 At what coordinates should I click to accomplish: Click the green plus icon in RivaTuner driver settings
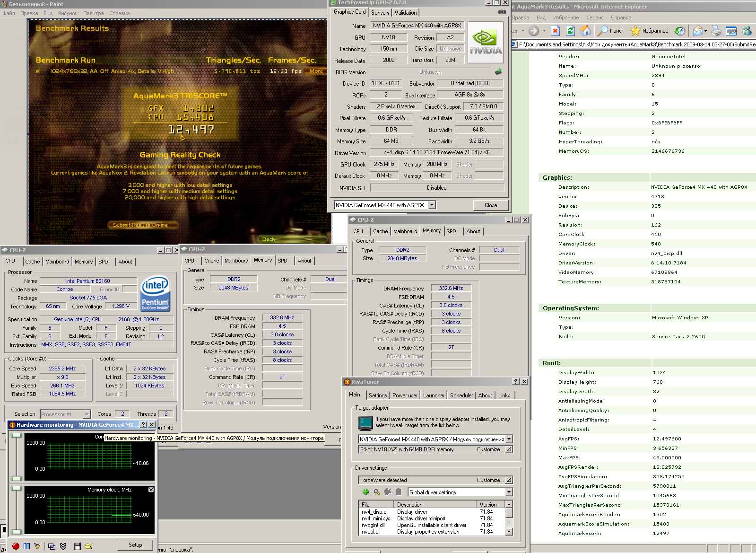(365, 492)
